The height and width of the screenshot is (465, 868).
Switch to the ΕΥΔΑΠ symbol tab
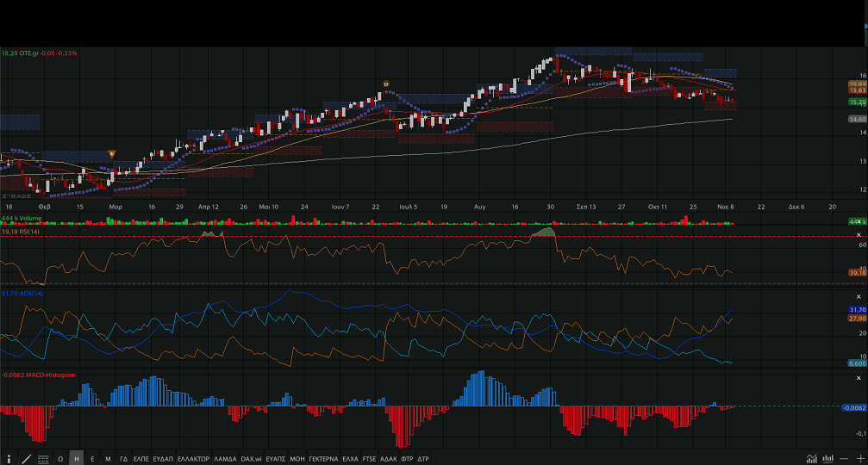[163, 459]
